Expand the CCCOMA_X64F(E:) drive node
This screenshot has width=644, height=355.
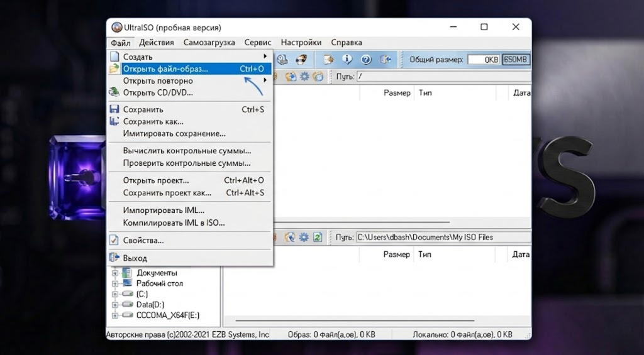point(115,315)
